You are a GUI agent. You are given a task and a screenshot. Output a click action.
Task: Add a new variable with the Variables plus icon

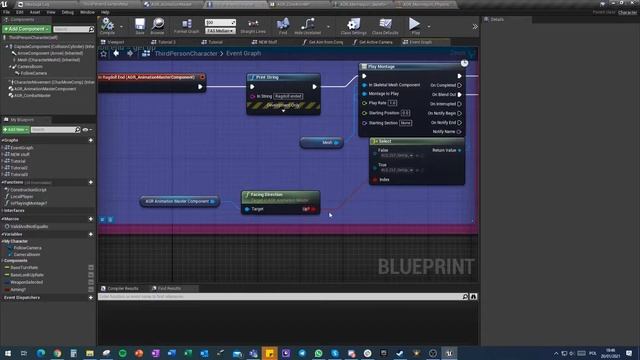point(91,234)
